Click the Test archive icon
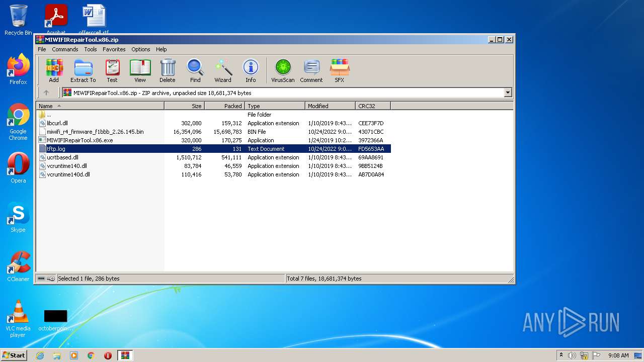The width and height of the screenshot is (644, 362). pyautogui.click(x=112, y=70)
